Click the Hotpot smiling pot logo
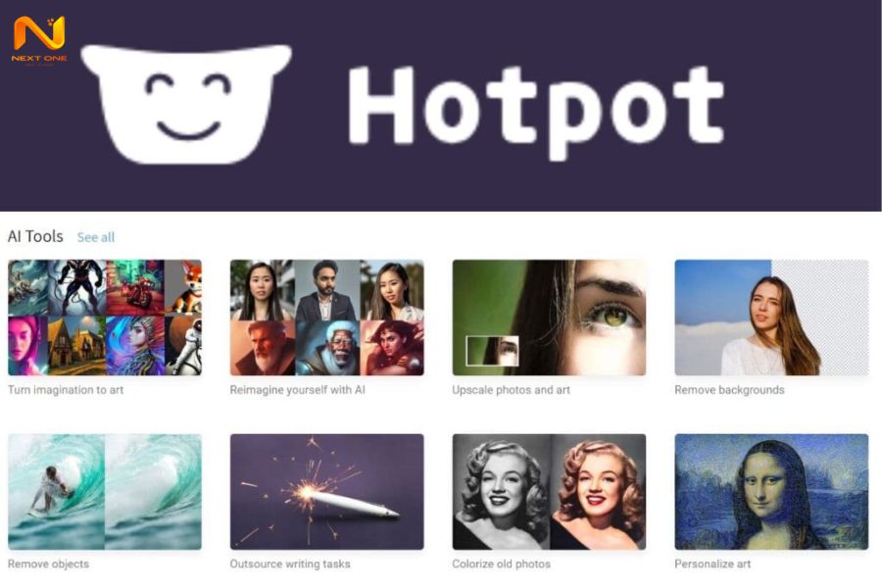The height and width of the screenshot is (588, 882). [x=187, y=105]
